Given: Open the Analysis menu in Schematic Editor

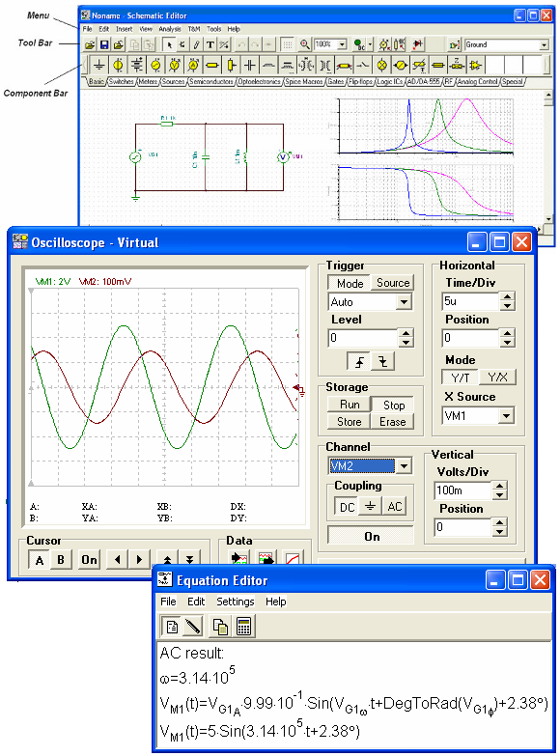Looking at the screenshot, I should coord(170,29).
